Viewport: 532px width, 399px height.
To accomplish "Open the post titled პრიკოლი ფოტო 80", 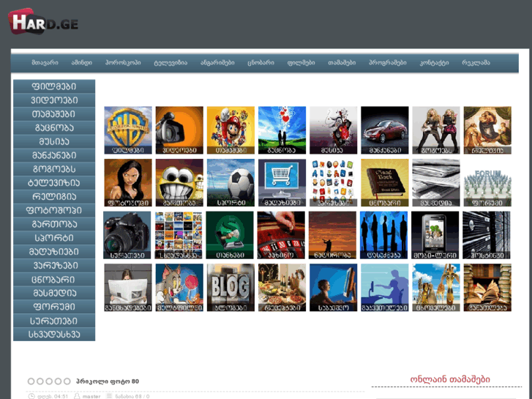I will (x=108, y=381).
